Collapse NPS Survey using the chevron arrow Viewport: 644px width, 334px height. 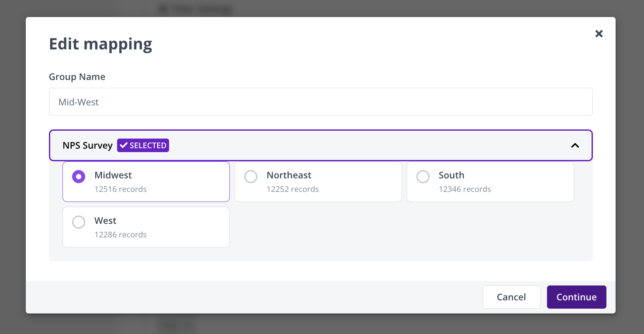click(x=575, y=146)
